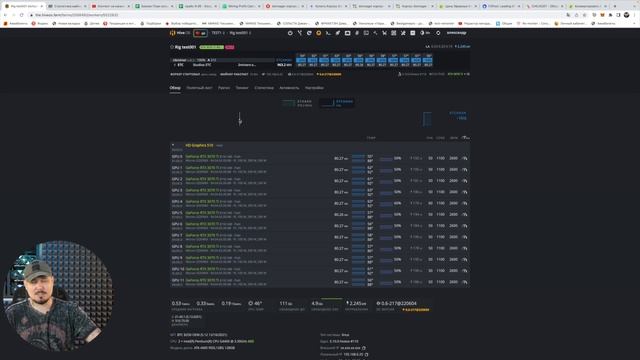Click the run command prompt icon
The image size is (640, 360).
(328, 33)
